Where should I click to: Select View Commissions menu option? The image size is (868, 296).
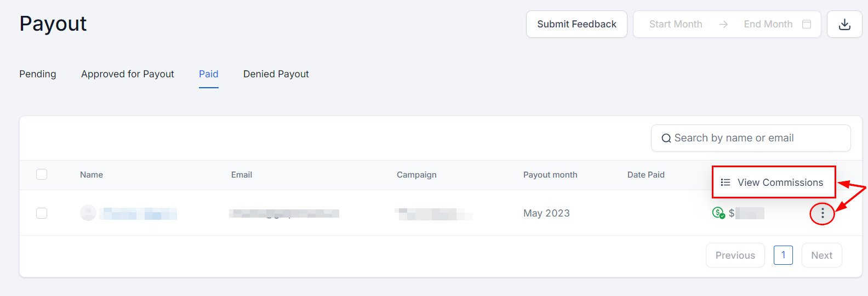coord(780,183)
